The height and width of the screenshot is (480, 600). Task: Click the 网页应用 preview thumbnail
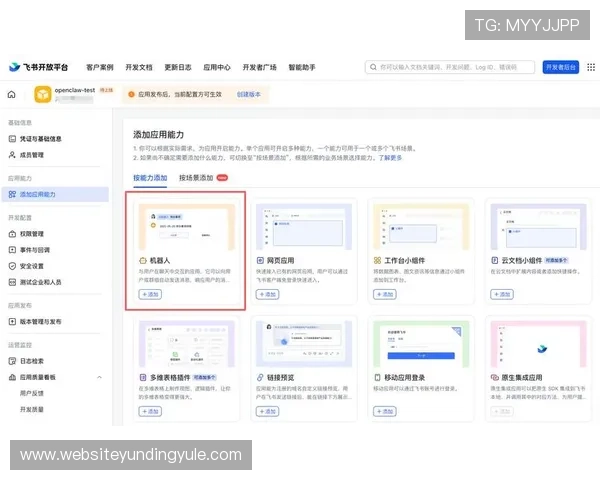click(304, 227)
